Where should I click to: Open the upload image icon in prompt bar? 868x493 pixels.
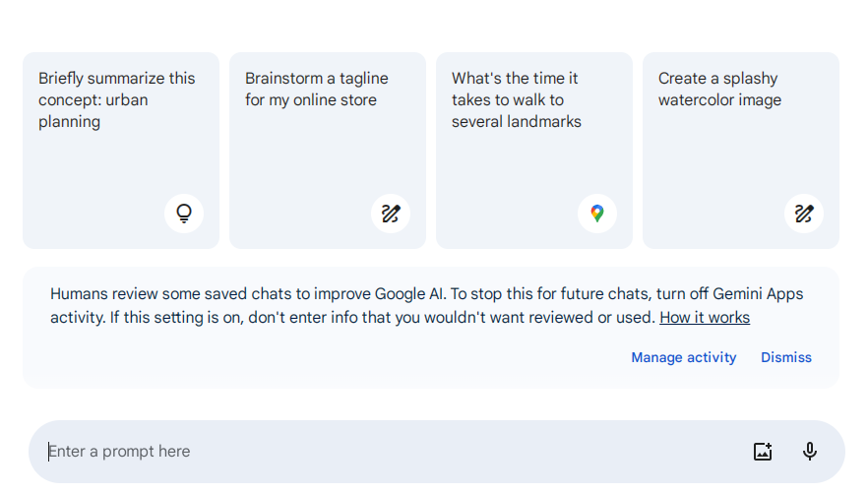(x=763, y=452)
